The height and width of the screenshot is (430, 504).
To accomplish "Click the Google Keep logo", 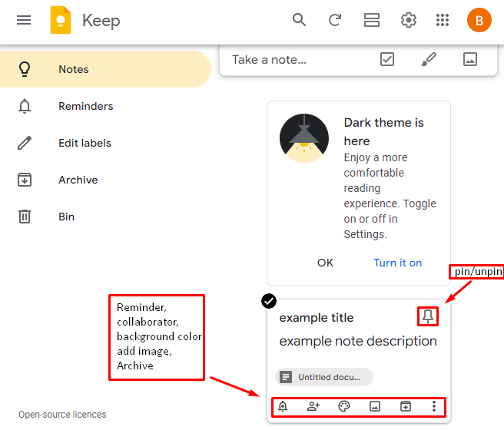I will point(61,20).
